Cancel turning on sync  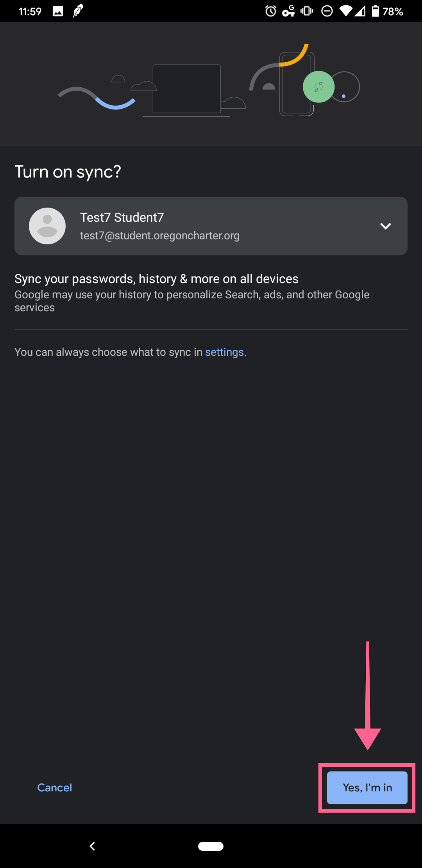[54, 788]
